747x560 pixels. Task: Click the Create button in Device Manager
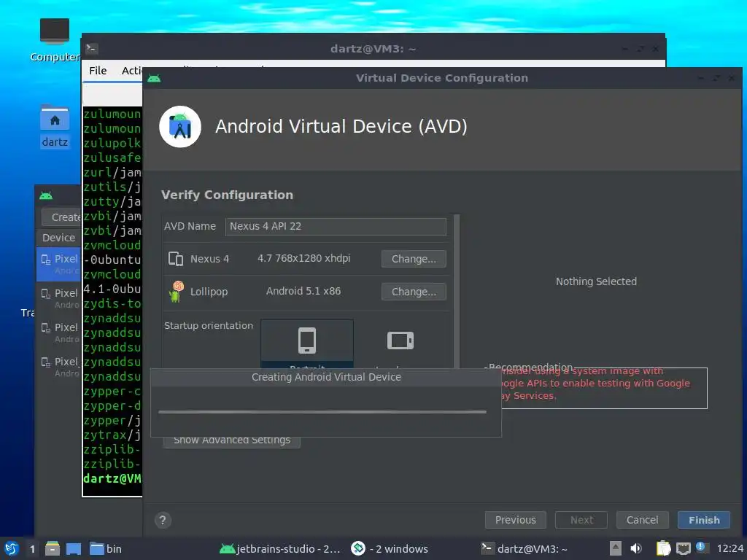pyautogui.click(x=61, y=217)
